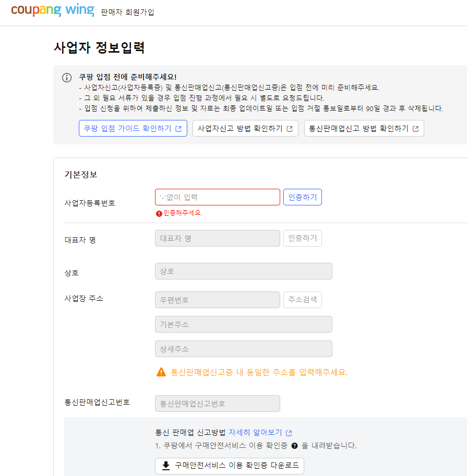Click the red exclamation icon near 인증해주세요
Viewport: 467px width, 476px height.
[158, 213]
